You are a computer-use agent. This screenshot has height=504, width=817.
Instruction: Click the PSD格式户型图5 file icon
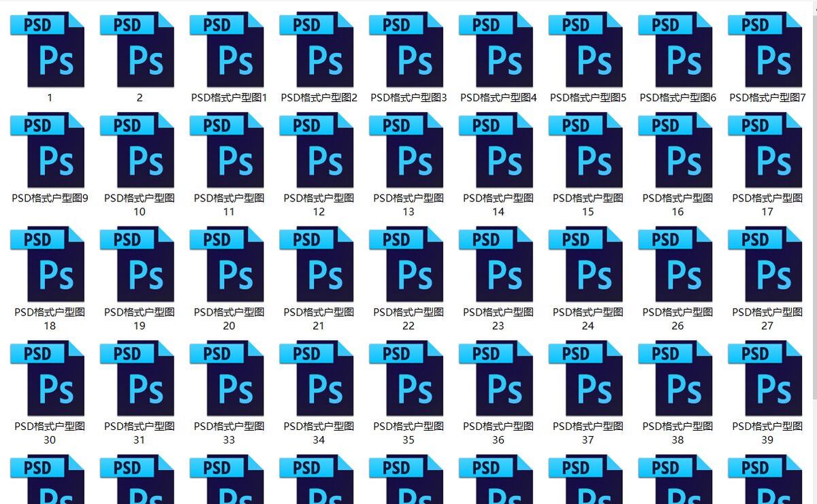588,51
